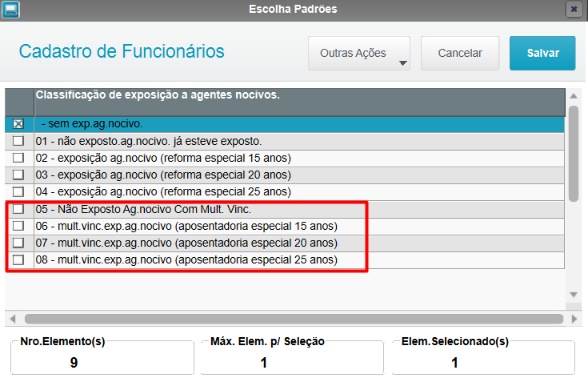Click the Cancelar button
The image size is (588, 378).
click(x=460, y=54)
